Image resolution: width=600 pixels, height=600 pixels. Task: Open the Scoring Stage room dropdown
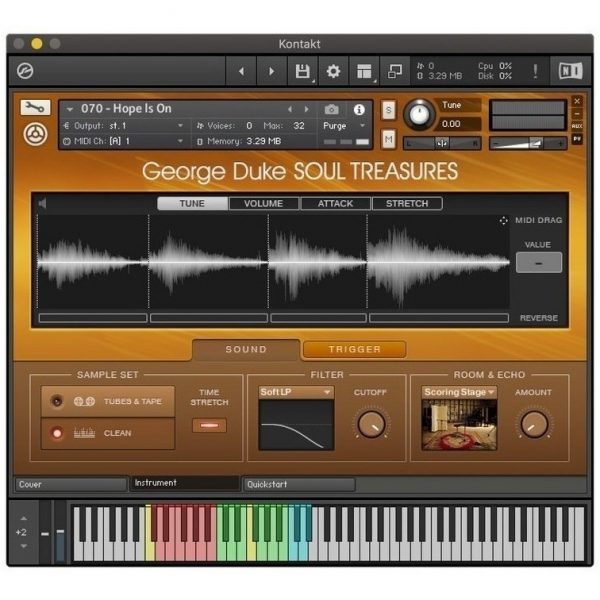[x=459, y=392]
